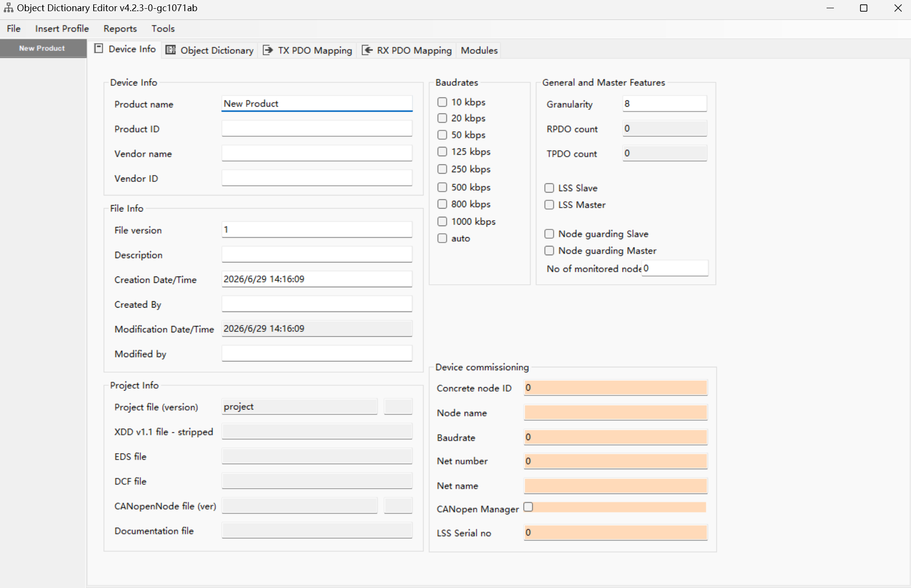Viewport: 911px width, 588px height.
Task: Toggle the LSS Slave checkbox
Action: click(x=549, y=188)
